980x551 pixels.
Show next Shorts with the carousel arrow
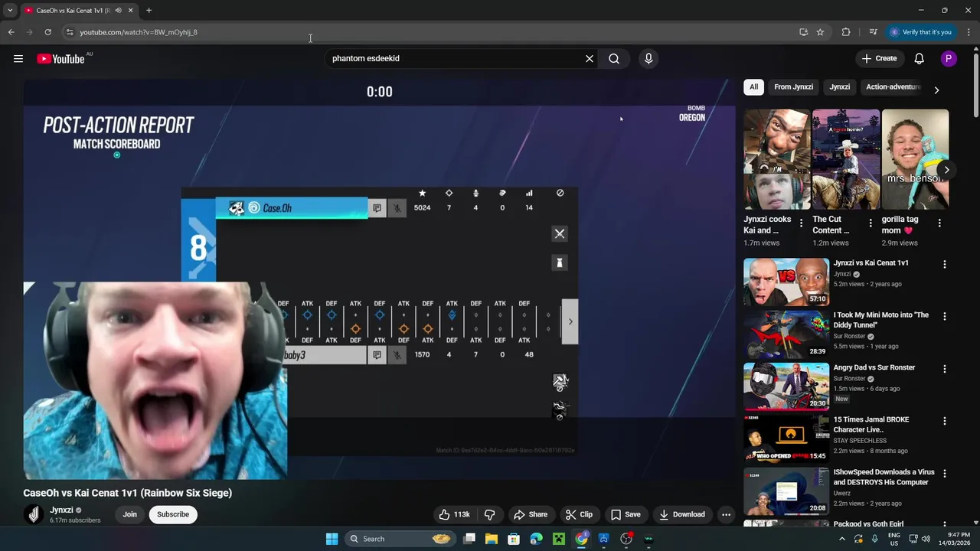[946, 170]
